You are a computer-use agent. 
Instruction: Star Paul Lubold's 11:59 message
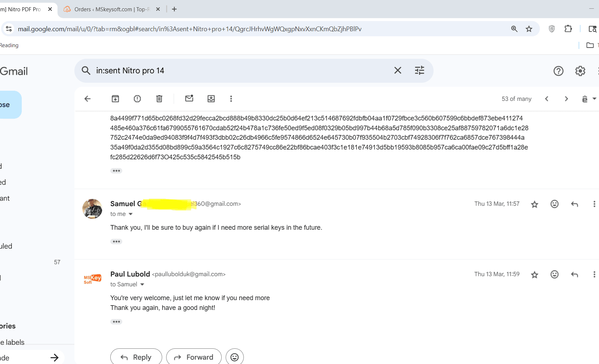[534, 275]
